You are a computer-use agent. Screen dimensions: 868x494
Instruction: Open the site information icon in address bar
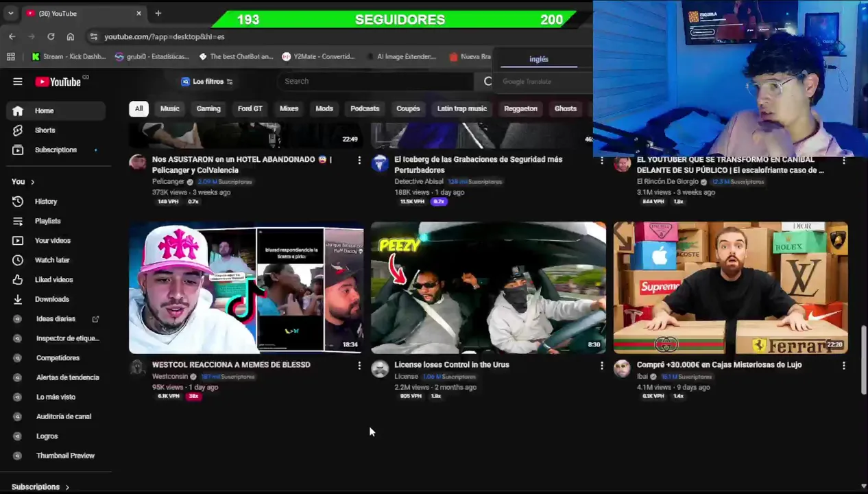[x=93, y=36]
